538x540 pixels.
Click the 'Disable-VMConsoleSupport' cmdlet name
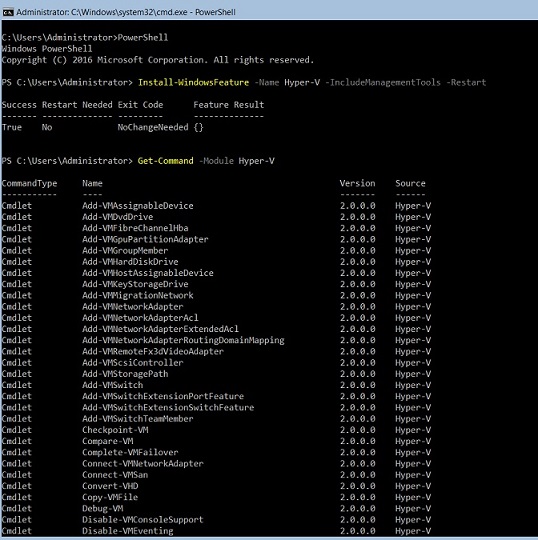[143, 520]
